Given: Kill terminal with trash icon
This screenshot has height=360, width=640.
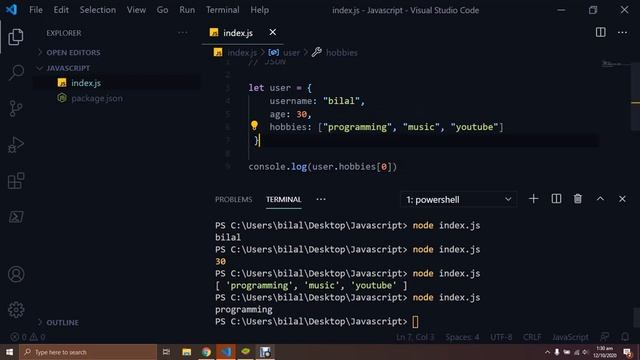Looking at the screenshot, I should coord(578,199).
